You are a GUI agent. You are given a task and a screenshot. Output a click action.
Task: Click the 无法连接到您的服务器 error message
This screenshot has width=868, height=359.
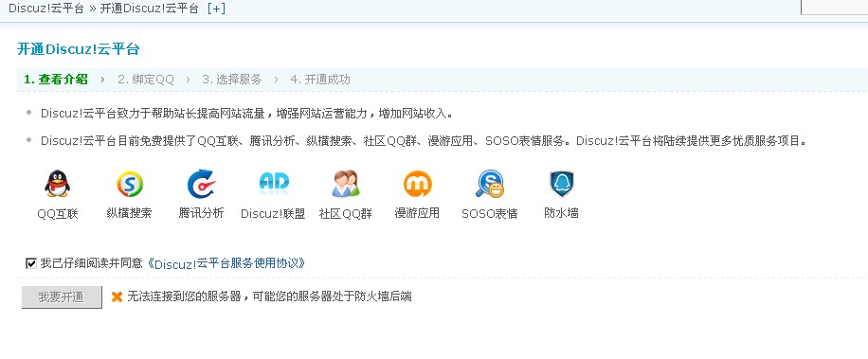[269, 296]
